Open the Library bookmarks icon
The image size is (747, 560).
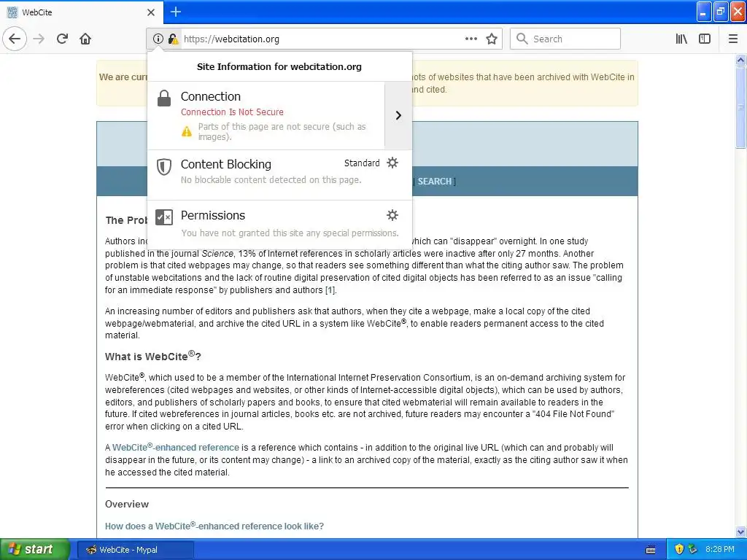click(x=681, y=39)
